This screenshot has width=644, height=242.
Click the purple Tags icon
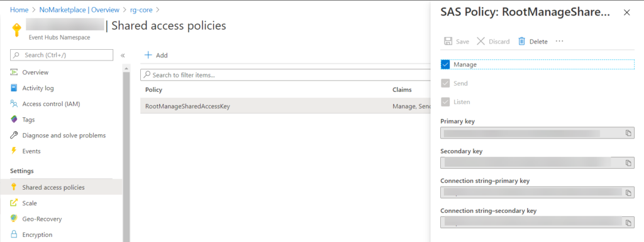coord(14,120)
